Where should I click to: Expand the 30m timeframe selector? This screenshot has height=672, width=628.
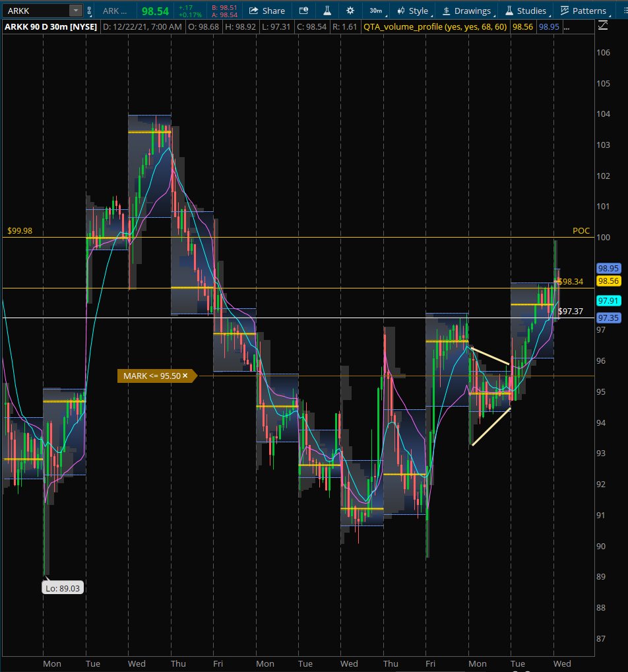click(376, 11)
